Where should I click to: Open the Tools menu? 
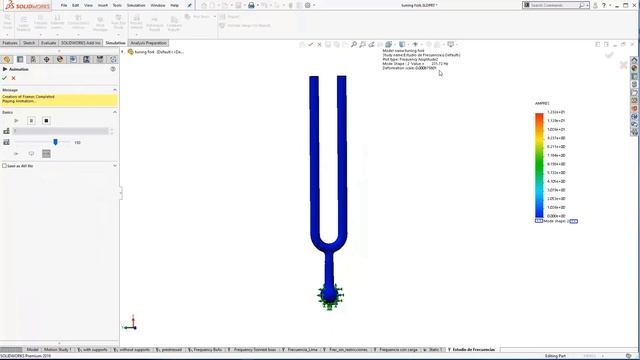(x=117, y=5)
